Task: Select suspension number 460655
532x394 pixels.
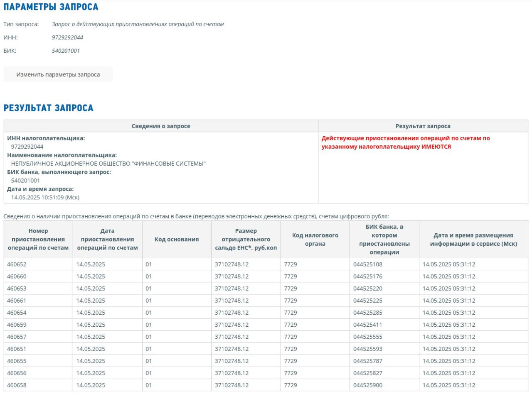Action: pyautogui.click(x=17, y=361)
